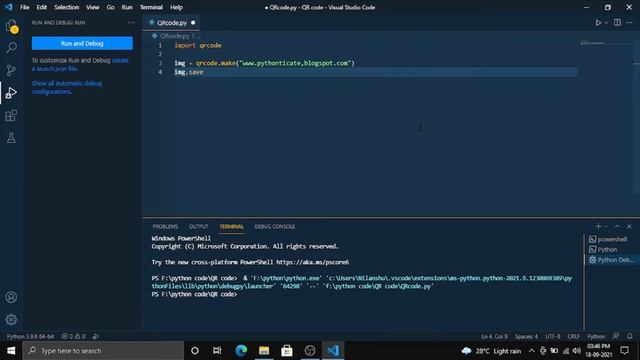This screenshot has width=640, height=360.
Task: Open the Help menu
Action: [x=176, y=7]
